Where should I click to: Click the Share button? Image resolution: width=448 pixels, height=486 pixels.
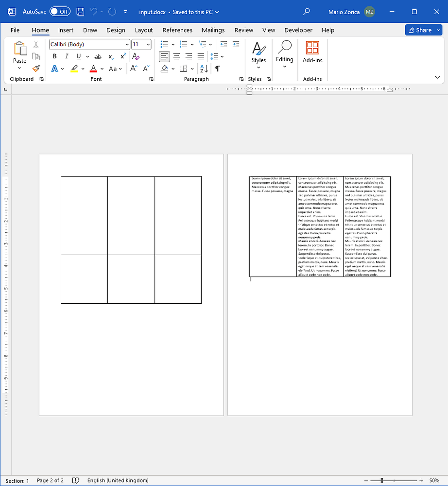(x=420, y=30)
